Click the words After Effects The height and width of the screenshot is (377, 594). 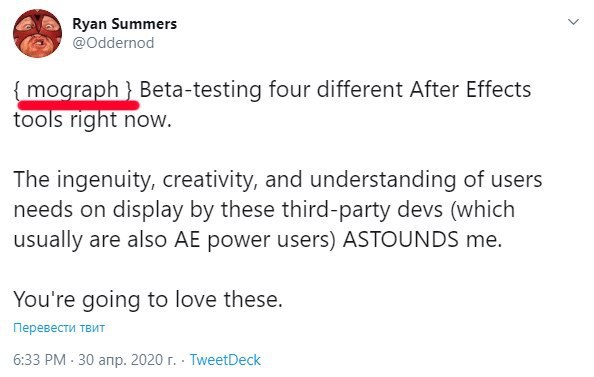(x=470, y=90)
